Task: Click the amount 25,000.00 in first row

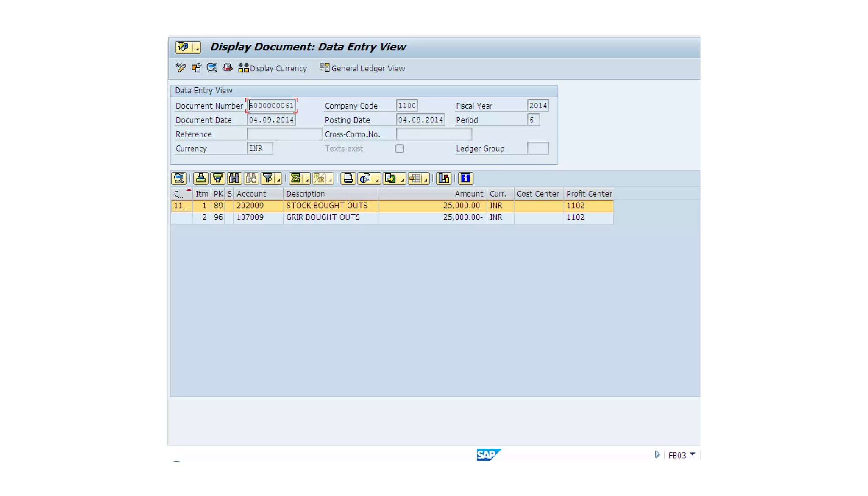Action: tap(432, 206)
